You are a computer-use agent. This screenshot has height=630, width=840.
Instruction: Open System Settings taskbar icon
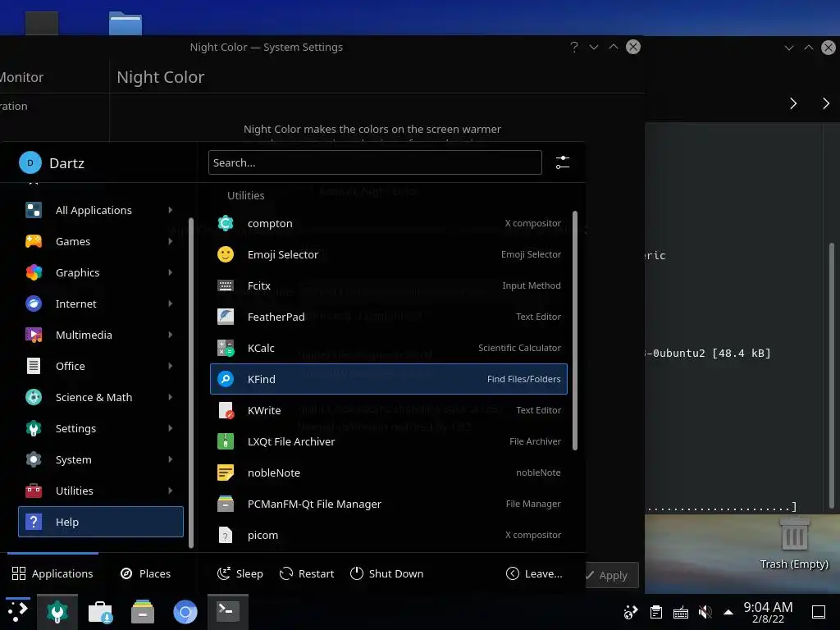click(x=57, y=612)
